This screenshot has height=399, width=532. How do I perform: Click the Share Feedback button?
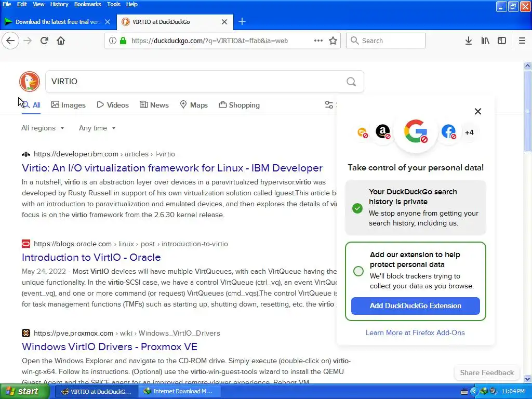(x=487, y=373)
